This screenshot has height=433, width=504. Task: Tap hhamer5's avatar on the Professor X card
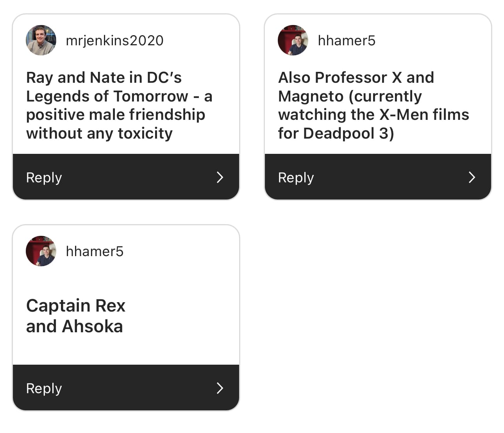click(x=293, y=40)
